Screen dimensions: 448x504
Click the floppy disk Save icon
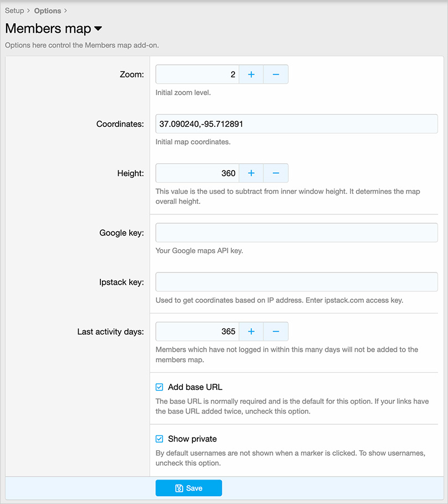click(x=179, y=488)
